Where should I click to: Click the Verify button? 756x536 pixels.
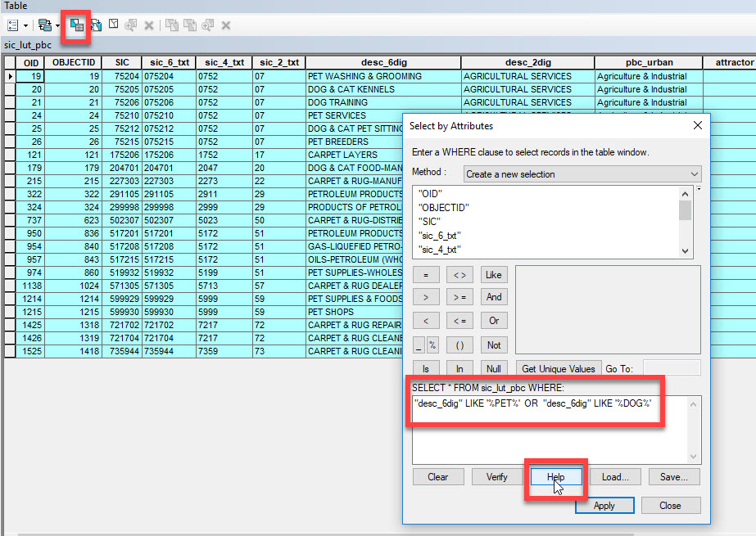[496, 477]
